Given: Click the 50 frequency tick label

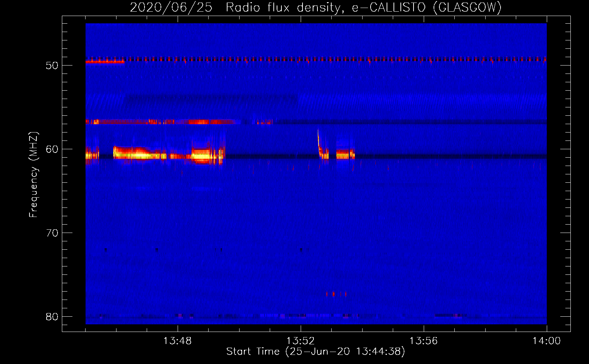Looking at the screenshot, I should (x=52, y=66).
